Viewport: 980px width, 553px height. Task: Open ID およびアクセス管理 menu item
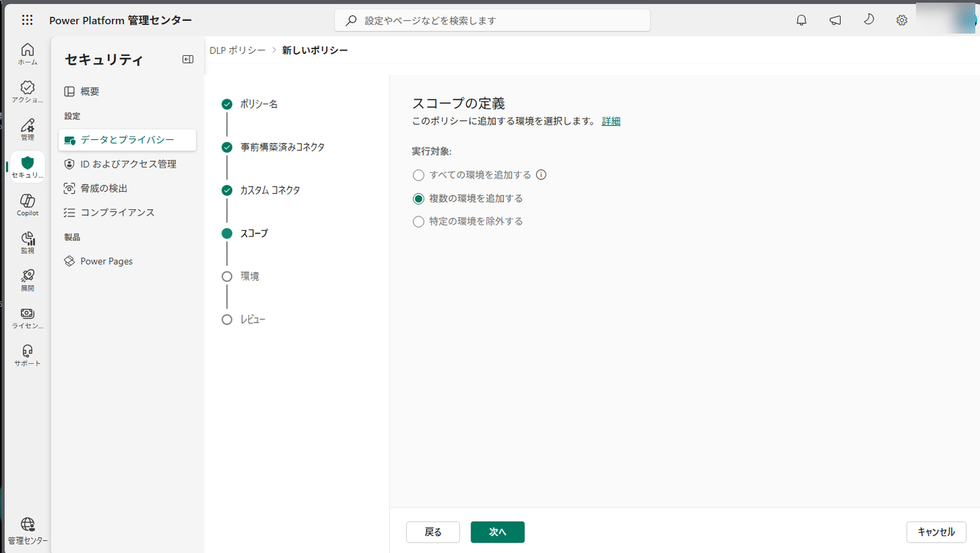tap(127, 164)
